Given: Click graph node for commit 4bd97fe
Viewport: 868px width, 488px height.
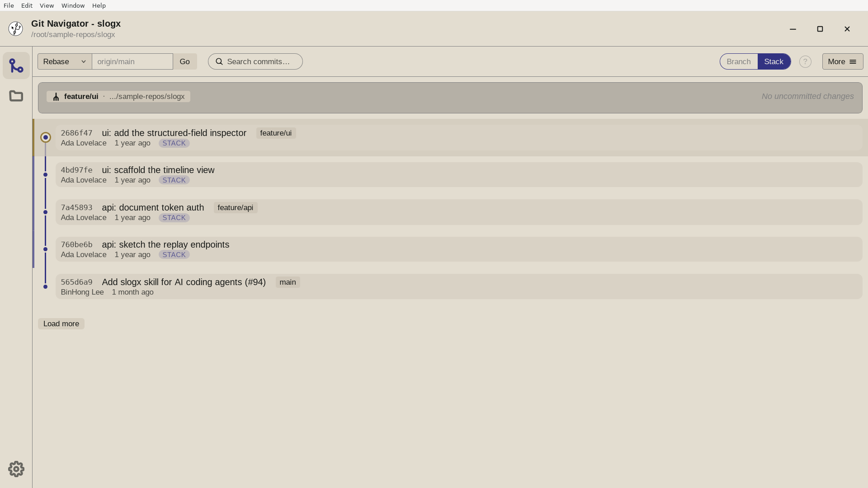Looking at the screenshot, I should pyautogui.click(x=45, y=175).
